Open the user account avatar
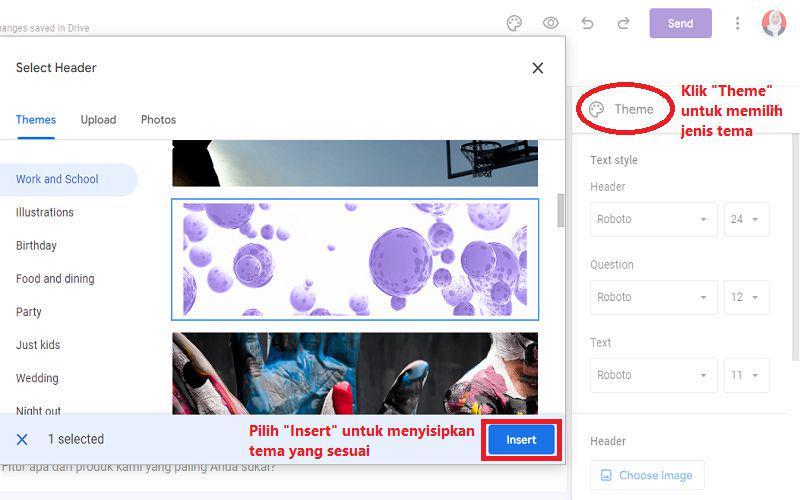The height and width of the screenshot is (500, 800). [773, 23]
